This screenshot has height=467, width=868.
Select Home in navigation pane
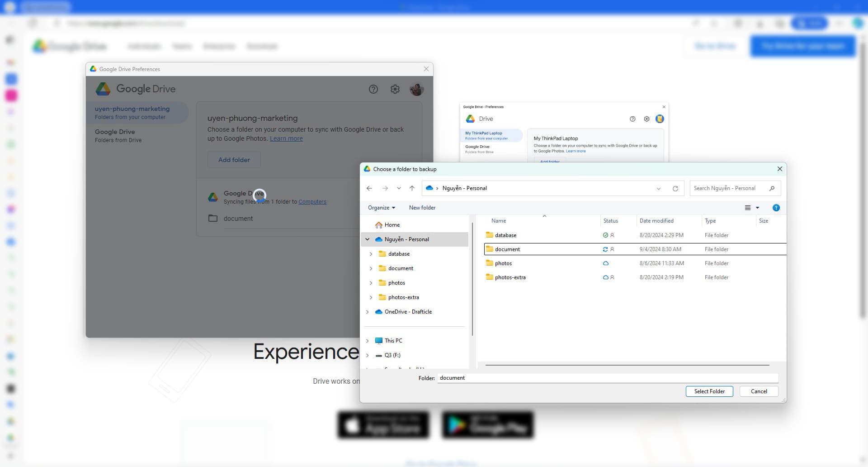[392, 225]
